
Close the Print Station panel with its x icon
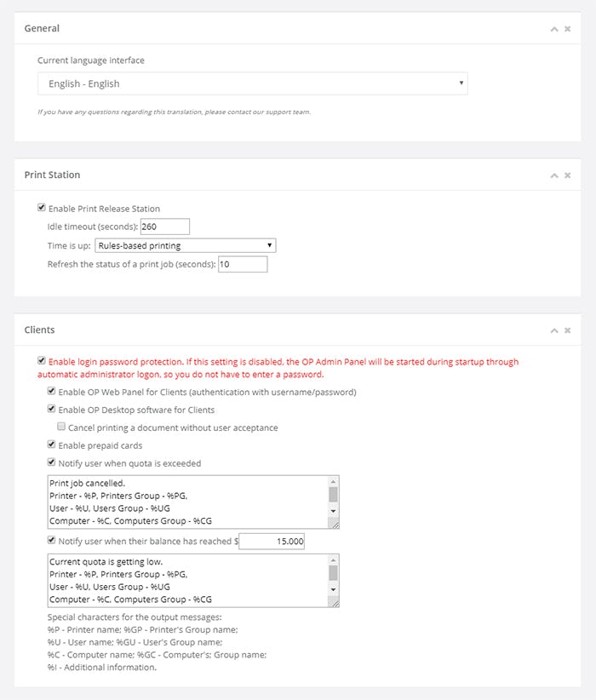567,175
